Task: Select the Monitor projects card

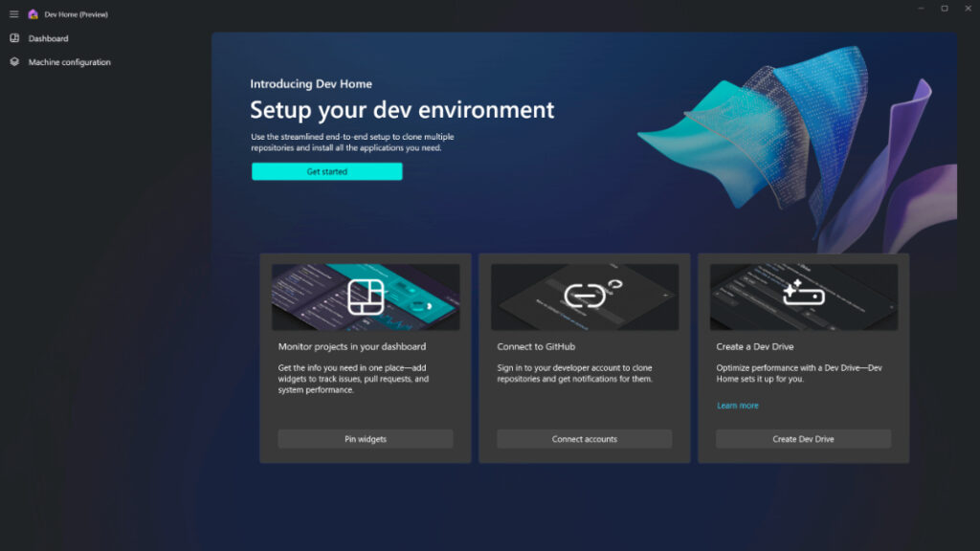Action: [365, 359]
